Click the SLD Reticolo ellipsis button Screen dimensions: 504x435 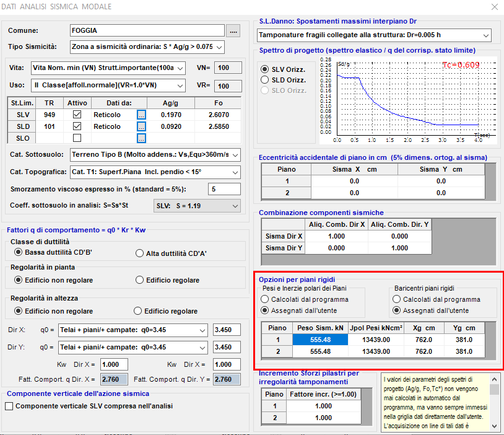point(141,126)
